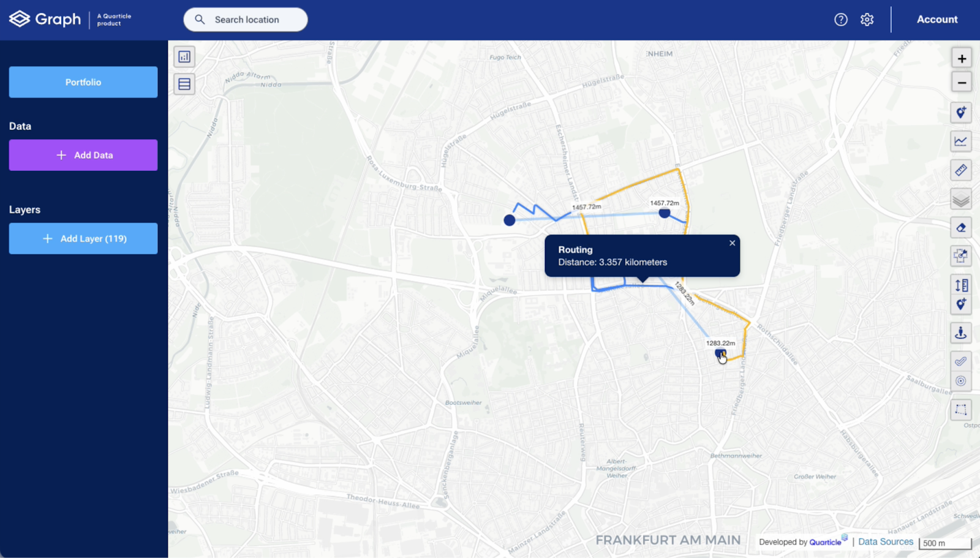Open the layers stack tool
980x558 pixels.
pos(961,199)
